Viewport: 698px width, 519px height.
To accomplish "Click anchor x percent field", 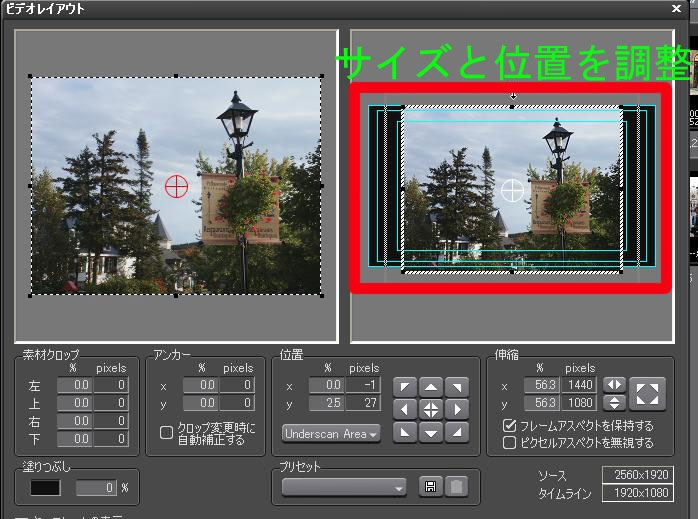I will point(201,385).
